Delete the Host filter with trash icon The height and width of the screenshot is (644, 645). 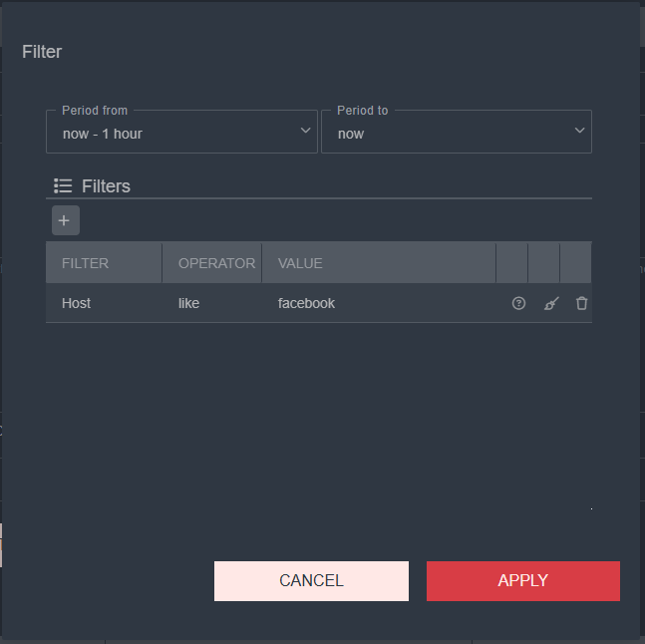click(x=582, y=303)
